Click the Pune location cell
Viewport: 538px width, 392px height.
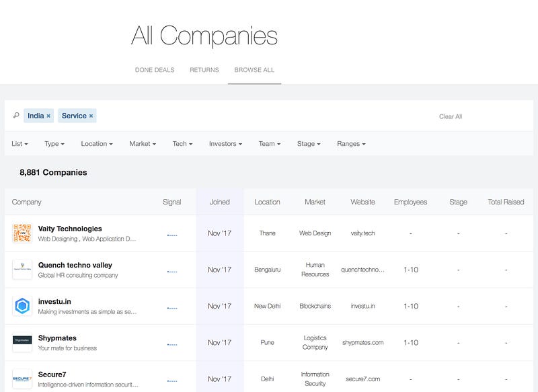(267, 342)
